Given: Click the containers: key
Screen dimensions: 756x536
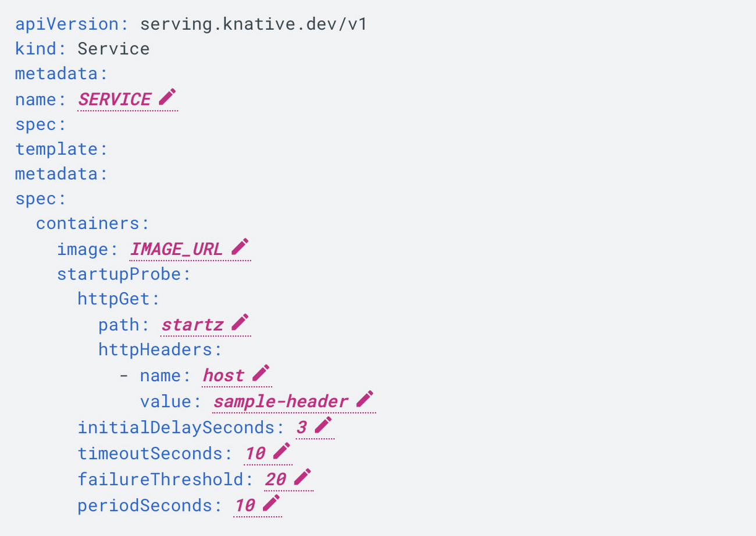Looking at the screenshot, I should click(93, 223).
